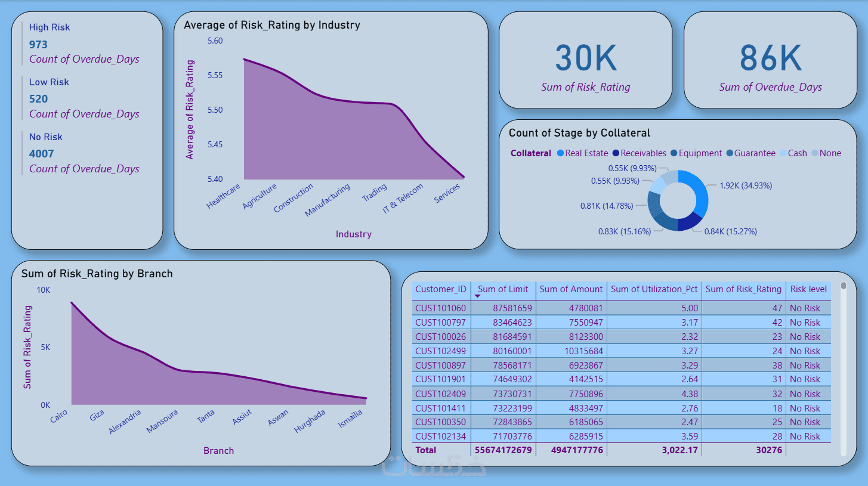Image resolution: width=868 pixels, height=486 pixels.
Task: Click the Risk level column header
Action: click(808, 289)
